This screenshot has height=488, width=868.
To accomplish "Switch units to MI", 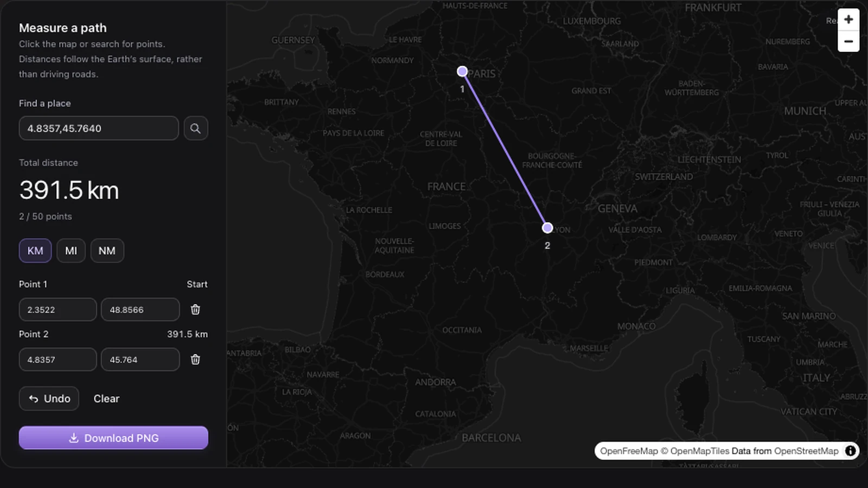I will pyautogui.click(x=71, y=251).
